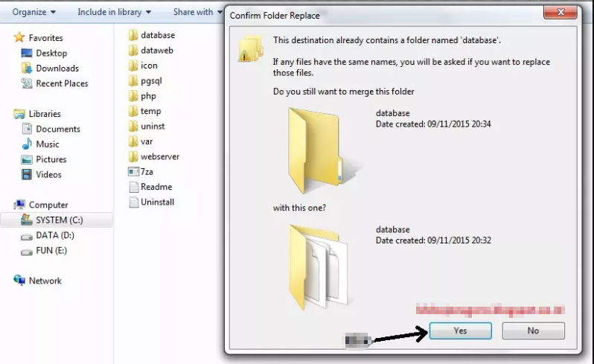Click the FUN (E:) label text

tap(51, 250)
